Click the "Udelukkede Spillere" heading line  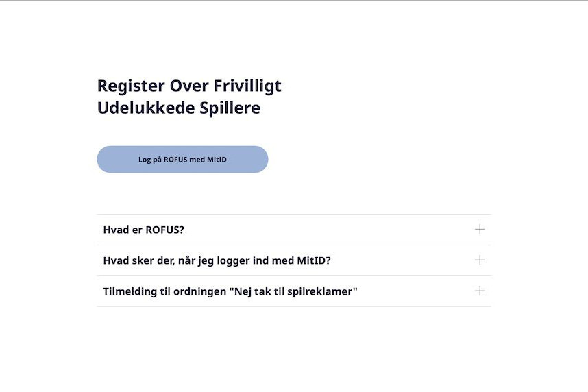[178, 108]
